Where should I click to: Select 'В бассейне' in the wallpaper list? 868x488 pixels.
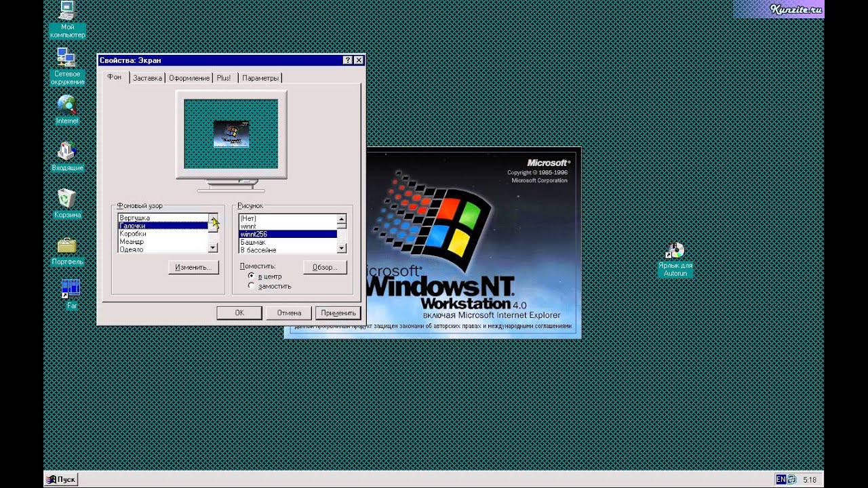coord(288,250)
